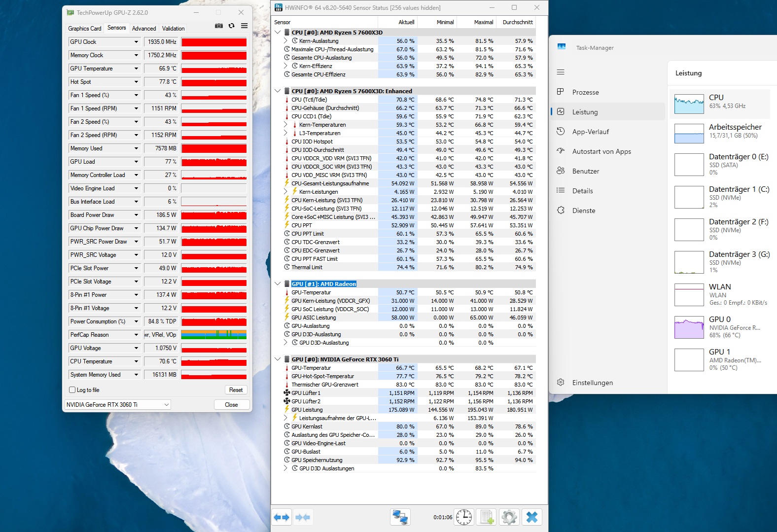Image resolution: width=777 pixels, height=532 pixels.
Task: Select Datenträger 1 (C:) thumbnail
Action: click(x=689, y=197)
